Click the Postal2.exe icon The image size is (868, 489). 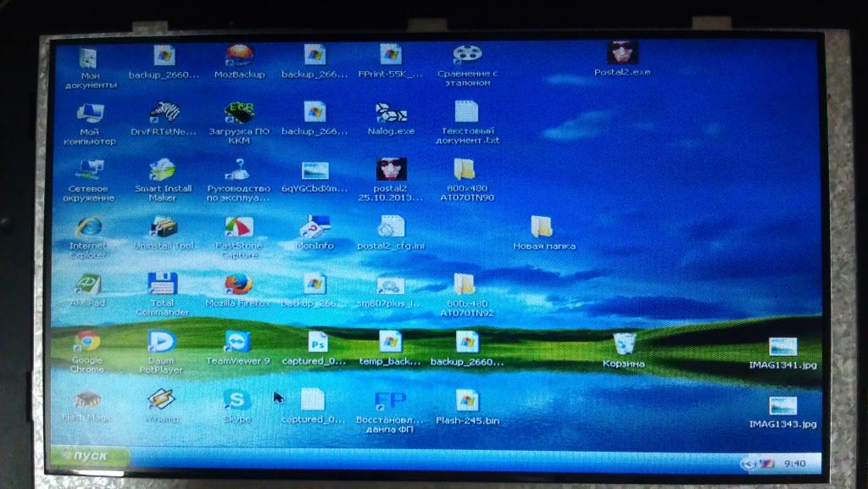(623, 53)
